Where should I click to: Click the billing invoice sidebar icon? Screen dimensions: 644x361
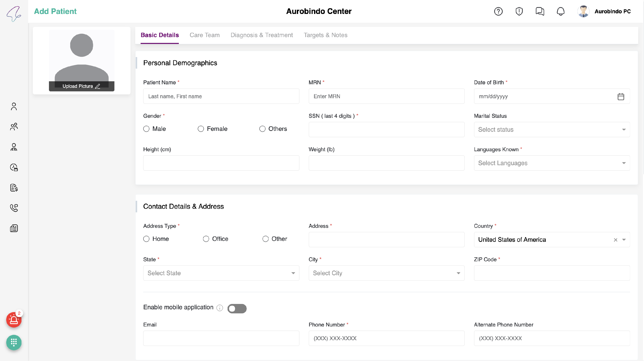coord(14,188)
